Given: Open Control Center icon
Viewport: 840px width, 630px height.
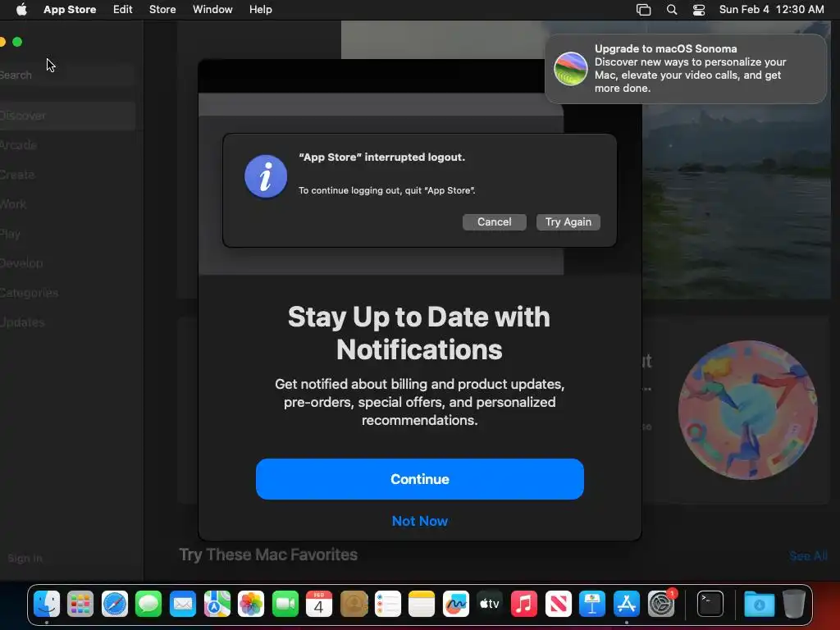Looking at the screenshot, I should (x=699, y=10).
